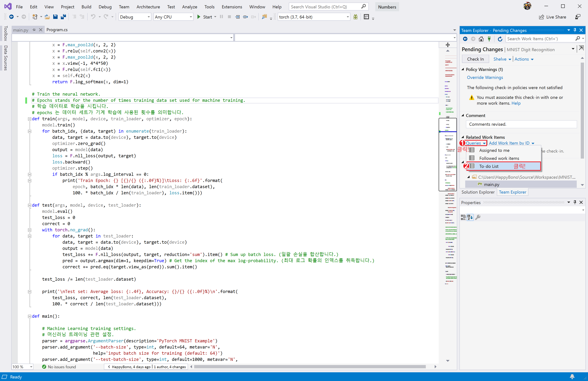Click the Check In button
588x381 pixels.
point(475,59)
